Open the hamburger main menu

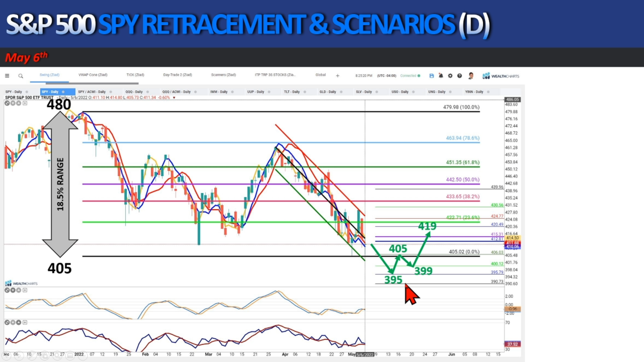pyautogui.click(x=7, y=76)
